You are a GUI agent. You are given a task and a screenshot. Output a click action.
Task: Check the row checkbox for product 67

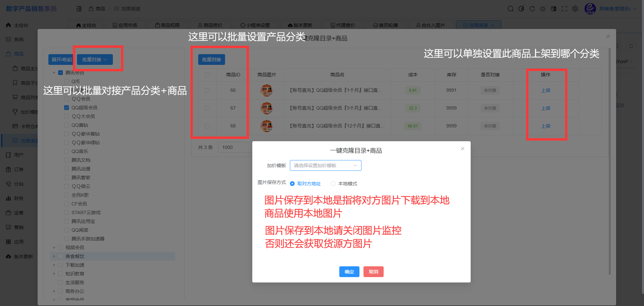click(x=207, y=108)
